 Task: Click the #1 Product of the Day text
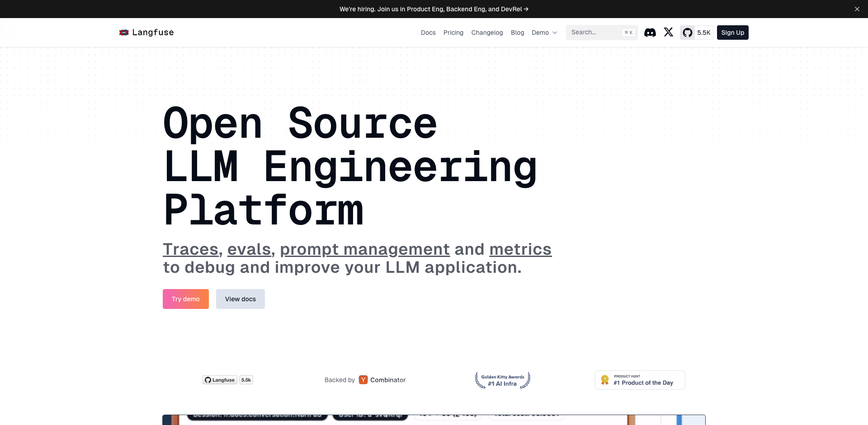pos(643,383)
